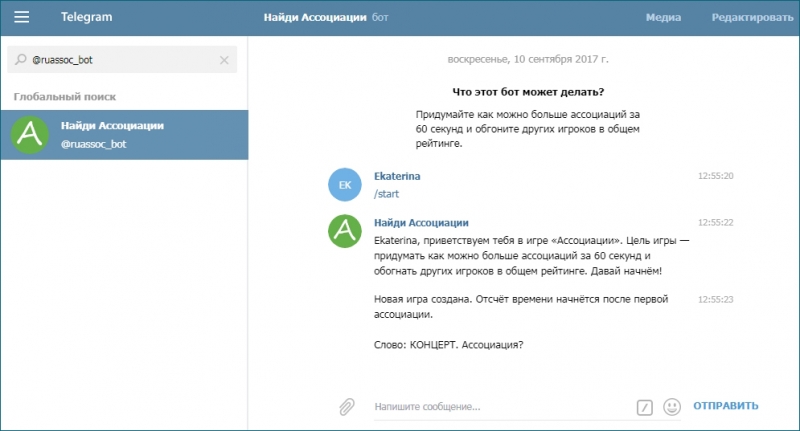Click timestamp 12:55:22
The height and width of the screenshot is (431, 800).
click(715, 222)
